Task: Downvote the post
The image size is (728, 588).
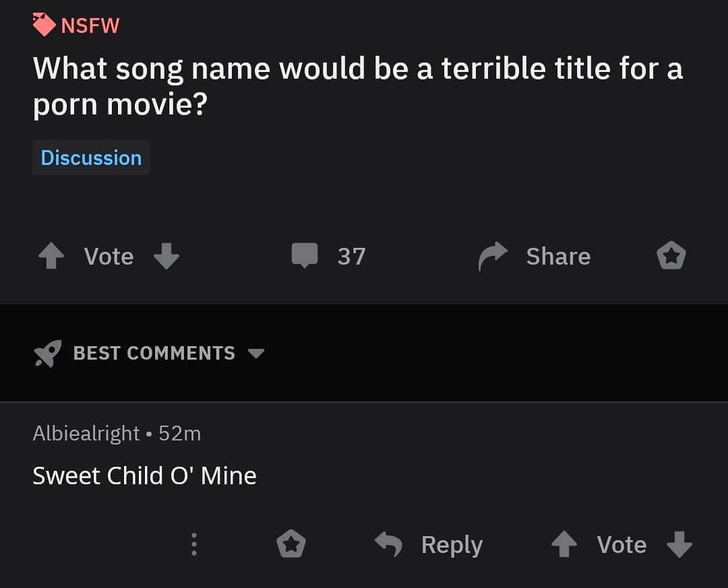Action: [x=166, y=256]
